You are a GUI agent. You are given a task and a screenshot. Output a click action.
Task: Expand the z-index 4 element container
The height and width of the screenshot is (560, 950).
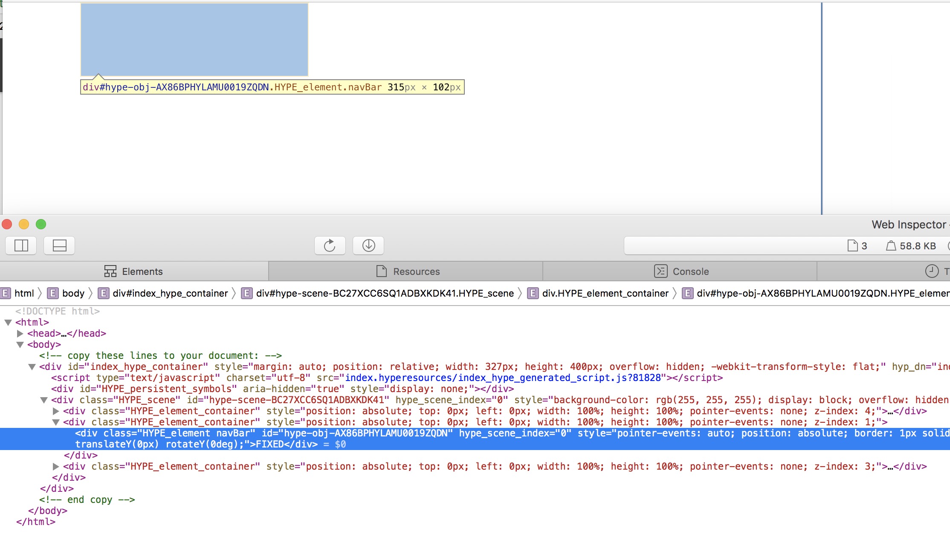56,411
